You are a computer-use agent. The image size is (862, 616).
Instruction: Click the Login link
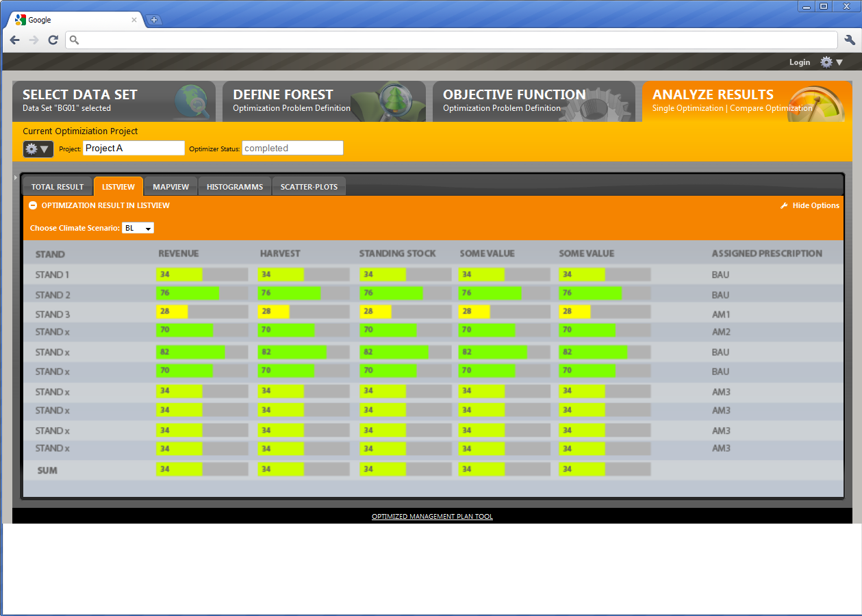tap(800, 62)
